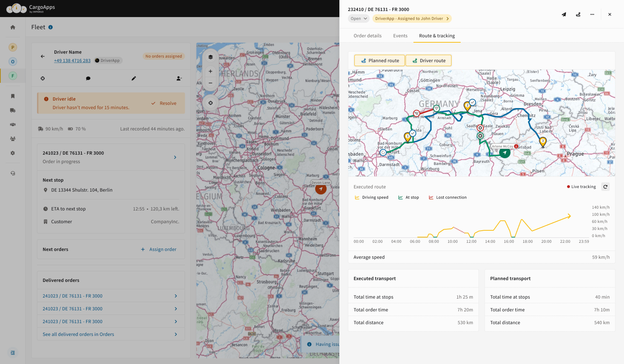Image resolution: width=624 pixels, height=364 pixels.
Task: Click the refresh live tracking icon
Action: [605, 187]
